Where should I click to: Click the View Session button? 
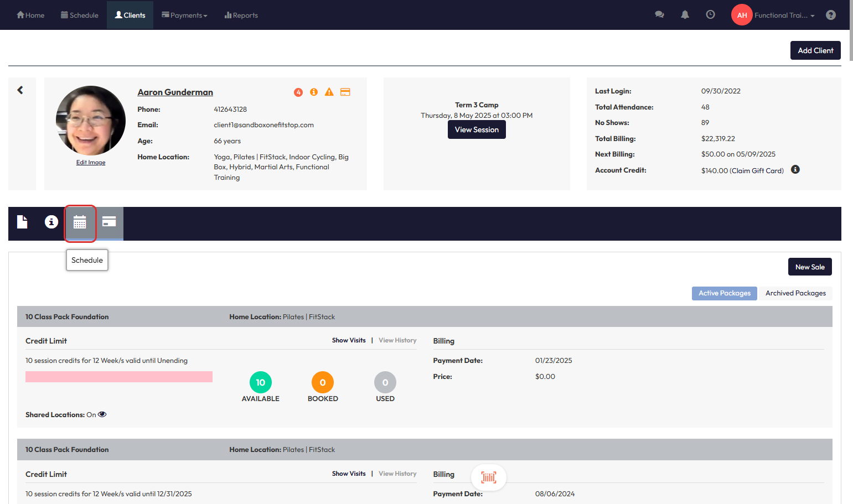(x=477, y=129)
